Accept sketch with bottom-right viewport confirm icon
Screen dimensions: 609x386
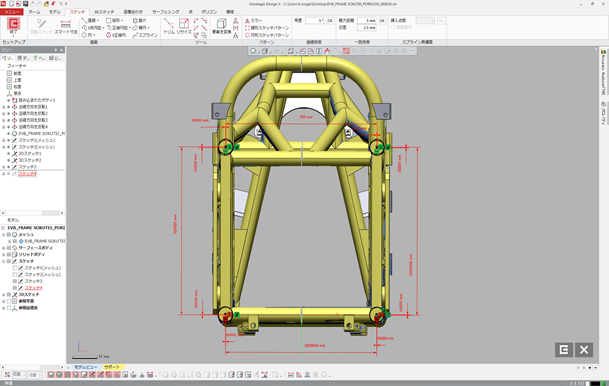click(564, 350)
